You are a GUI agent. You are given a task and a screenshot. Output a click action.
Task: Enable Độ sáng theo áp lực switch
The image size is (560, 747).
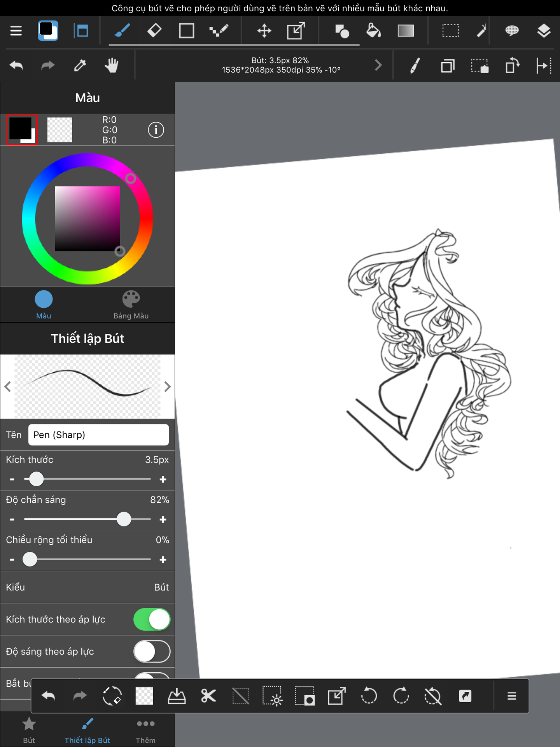pyautogui.click(x=152, y=652)
